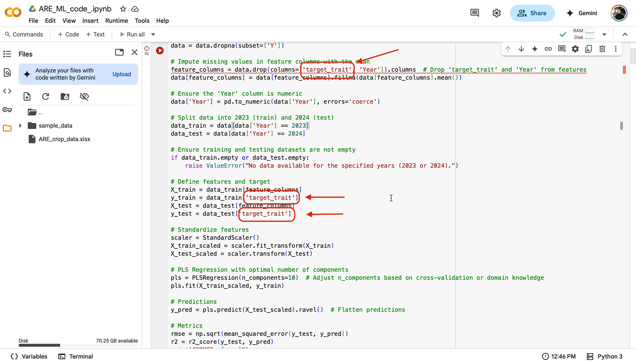
Task: Mount Google Drive folder icon
Action: 65,96
